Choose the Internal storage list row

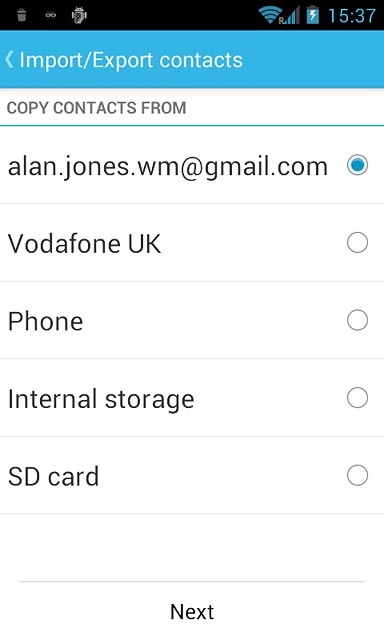(x=192, y=398)
